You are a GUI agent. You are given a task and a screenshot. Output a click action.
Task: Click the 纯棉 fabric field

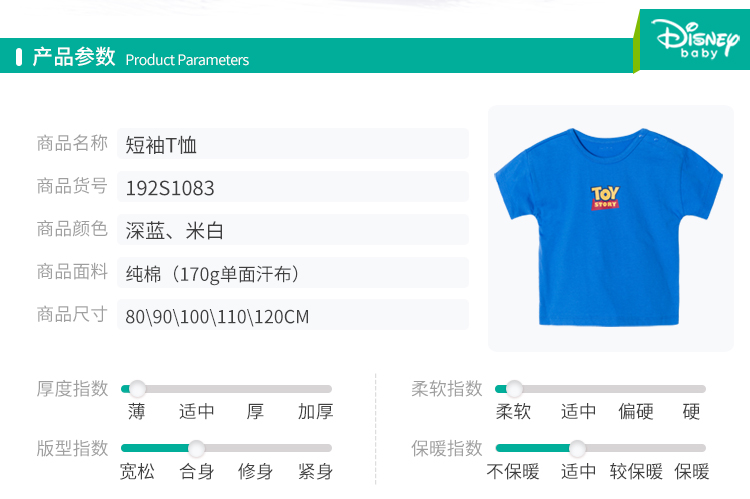(x=293, y=273)
